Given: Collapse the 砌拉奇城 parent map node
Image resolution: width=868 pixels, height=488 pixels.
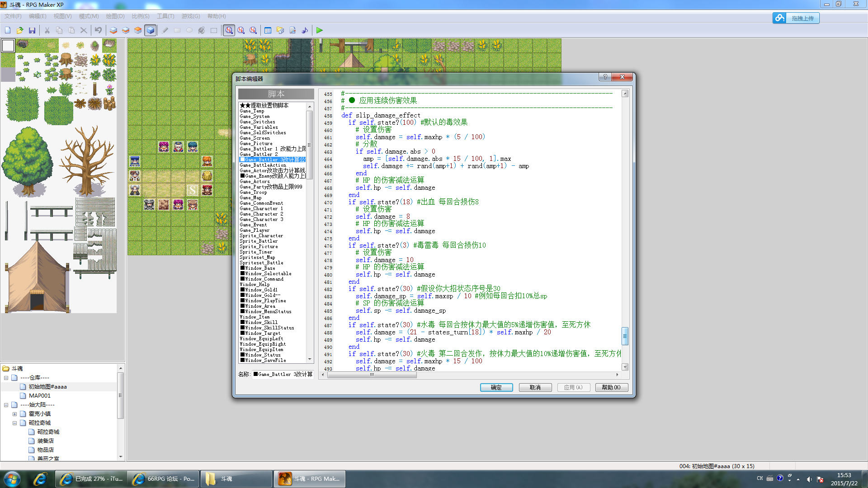Looking at the screenshot, I should click(x=14, y=423).
